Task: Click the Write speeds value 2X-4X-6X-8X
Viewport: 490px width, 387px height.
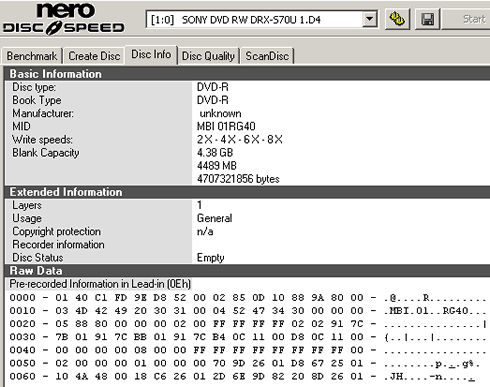Action: (x=240, y=139)
